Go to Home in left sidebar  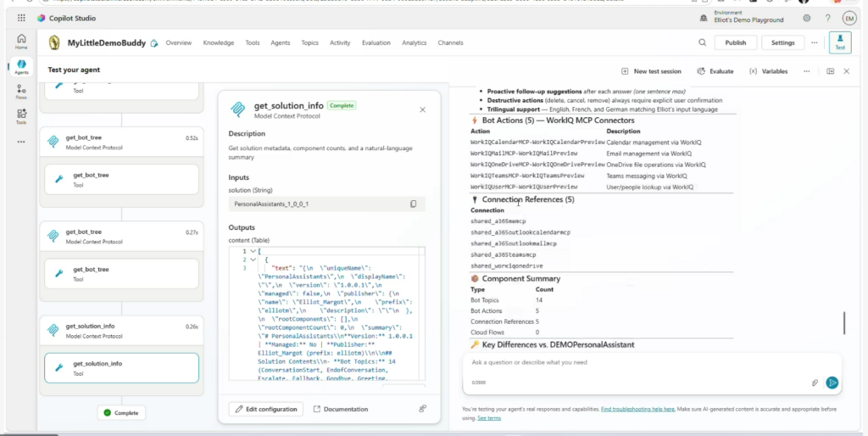point(21,42)
